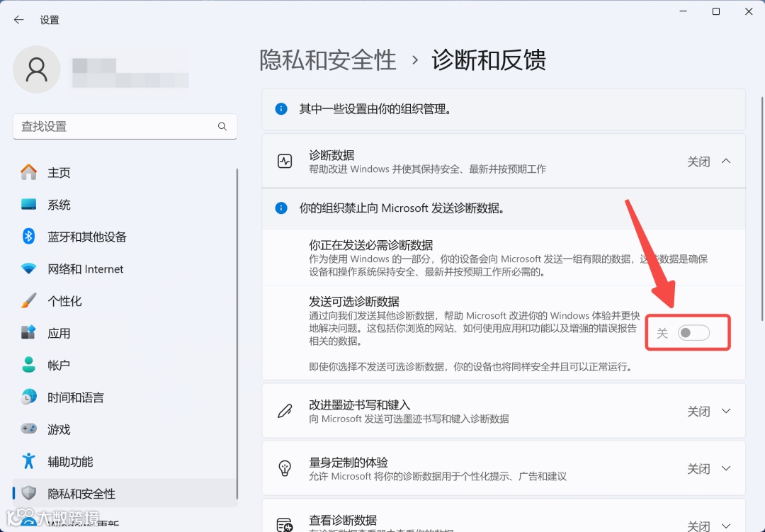This screenshot has width=765, height=532.
Task: Open 个性化 settings category
Action: 125,301
